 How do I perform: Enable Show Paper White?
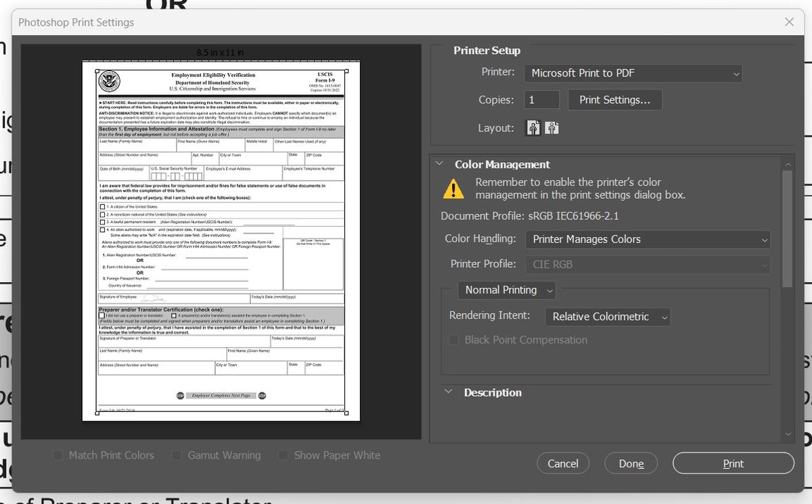click(x=282, y=455)
